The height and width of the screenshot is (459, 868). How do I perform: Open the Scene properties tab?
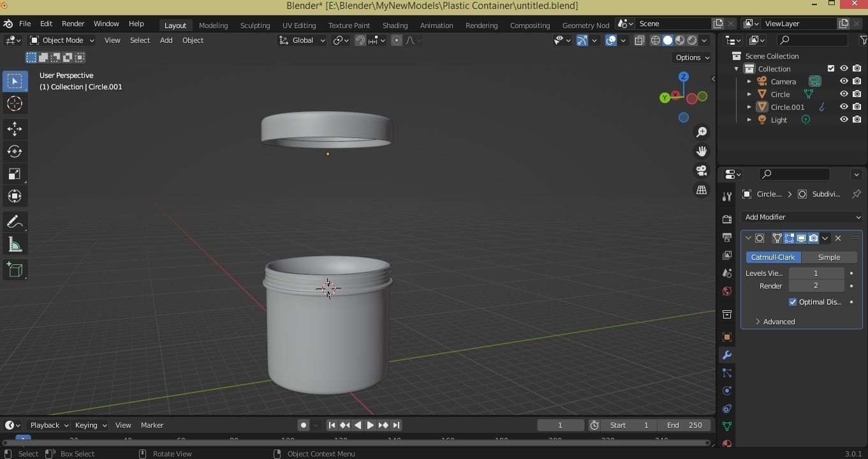point(726,273)
